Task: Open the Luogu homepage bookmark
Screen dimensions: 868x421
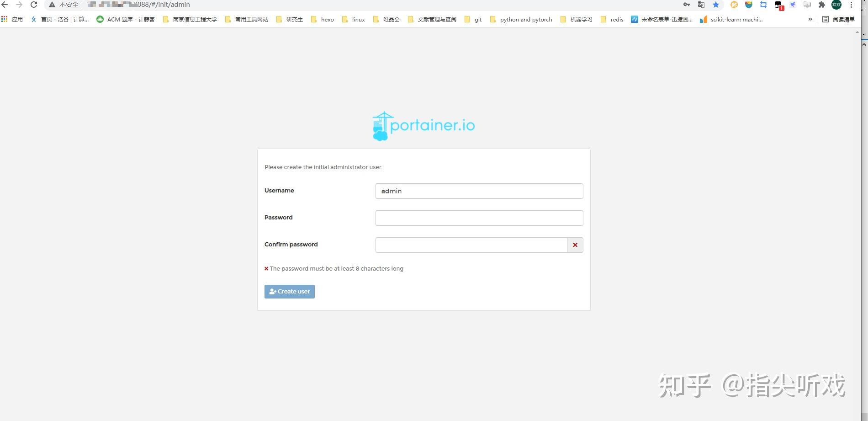Action: [60, 19]
